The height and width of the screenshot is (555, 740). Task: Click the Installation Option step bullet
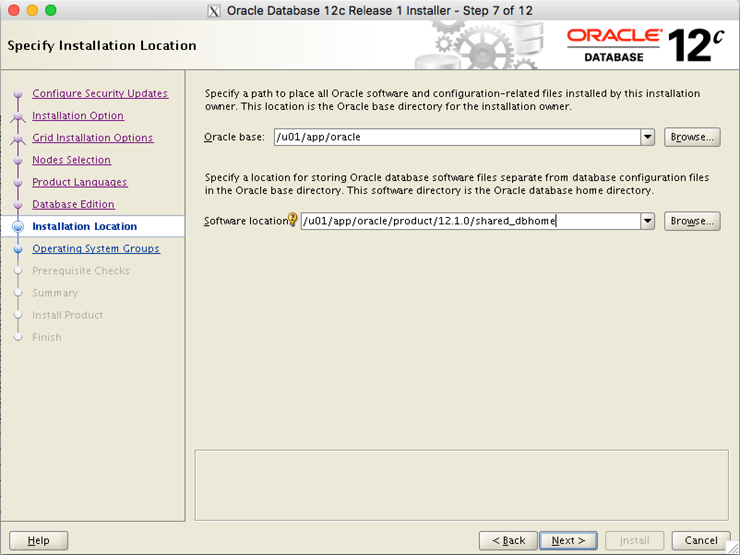[x=18, y=116]
